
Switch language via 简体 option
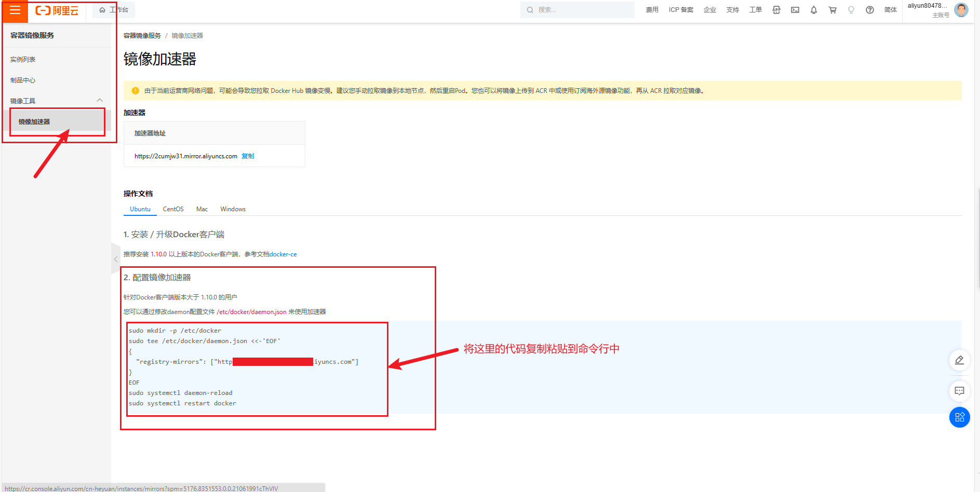point(890,10)
